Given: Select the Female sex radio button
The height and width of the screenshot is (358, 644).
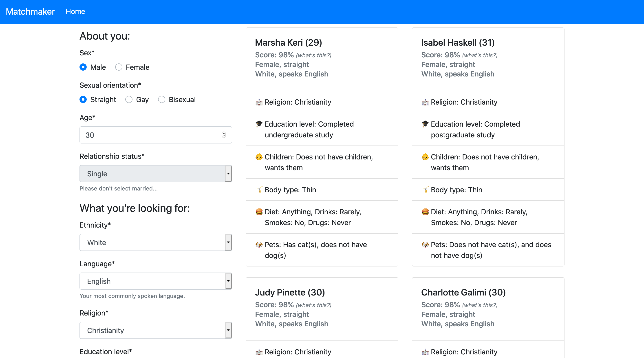Looking at the screenshot, I should point(119,67).
